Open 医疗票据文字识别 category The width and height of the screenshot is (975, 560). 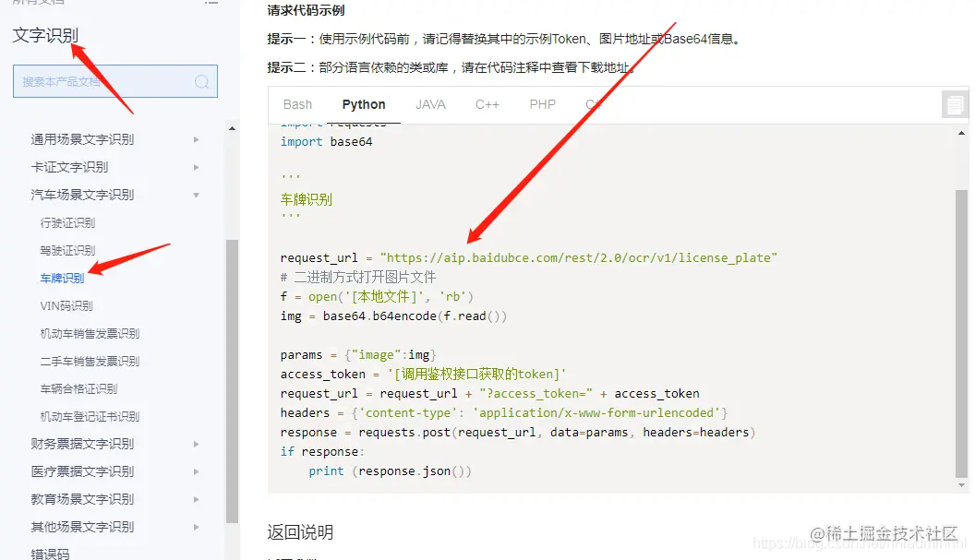(x=82, y=471)
